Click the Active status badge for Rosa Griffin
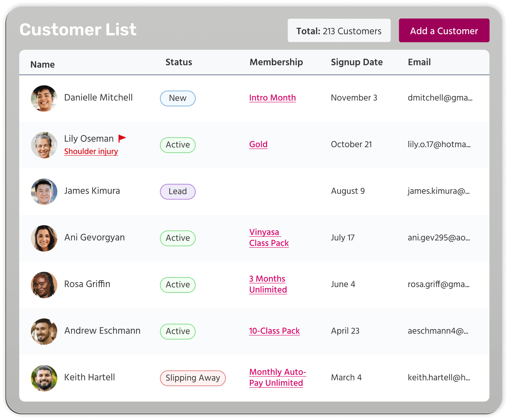Viewport: 509px width, 420px height. (x=178, y=285)
